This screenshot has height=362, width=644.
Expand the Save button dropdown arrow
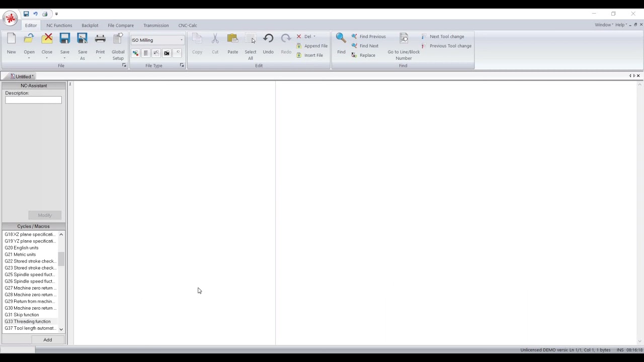[65, 58]
